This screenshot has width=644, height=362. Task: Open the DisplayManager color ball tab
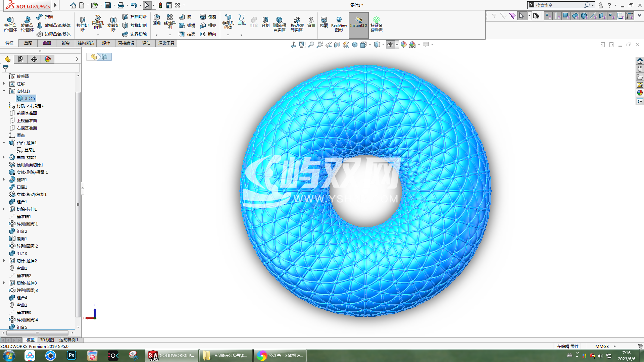(48, 59)
